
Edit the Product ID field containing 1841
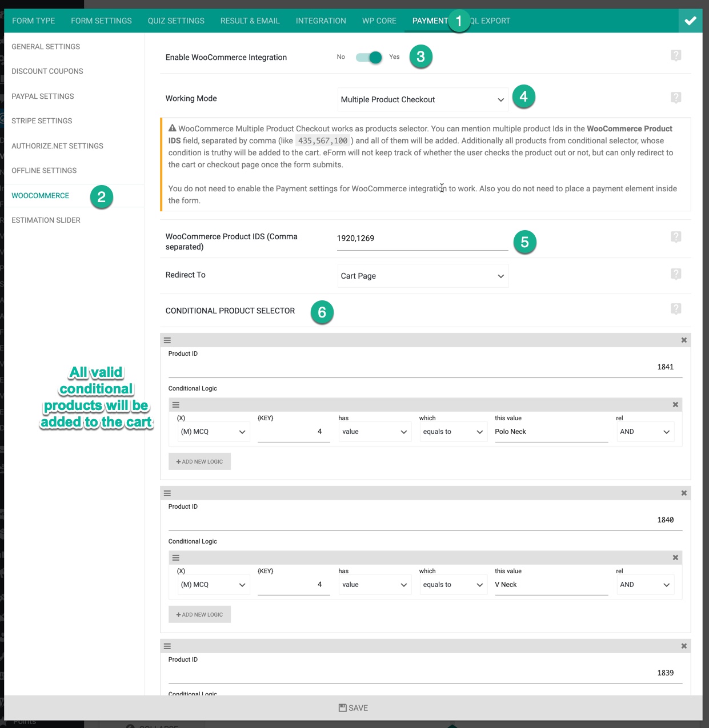coord(425,367)
